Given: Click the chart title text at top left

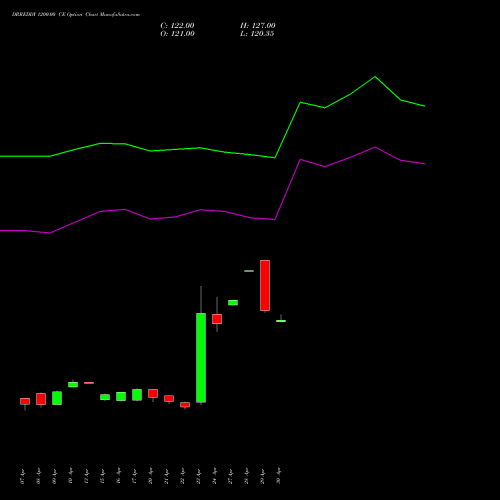Looking at the screenshot, I should pyautogui.click(x=76, y=15).
